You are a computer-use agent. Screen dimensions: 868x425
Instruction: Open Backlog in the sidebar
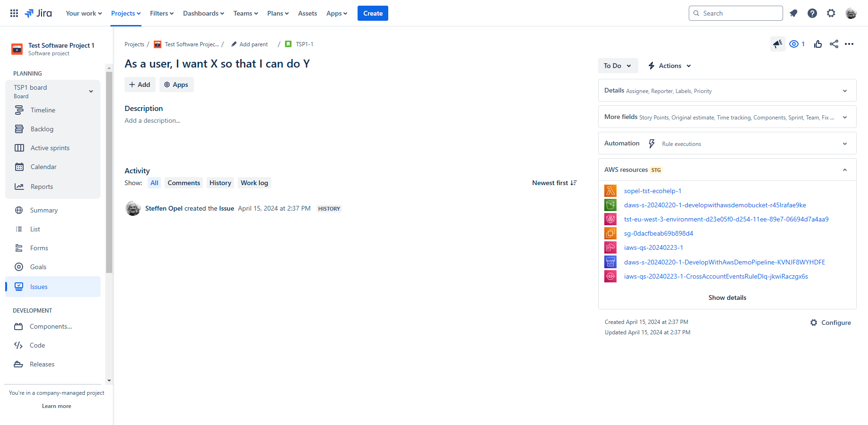click(x=53, y=129)
